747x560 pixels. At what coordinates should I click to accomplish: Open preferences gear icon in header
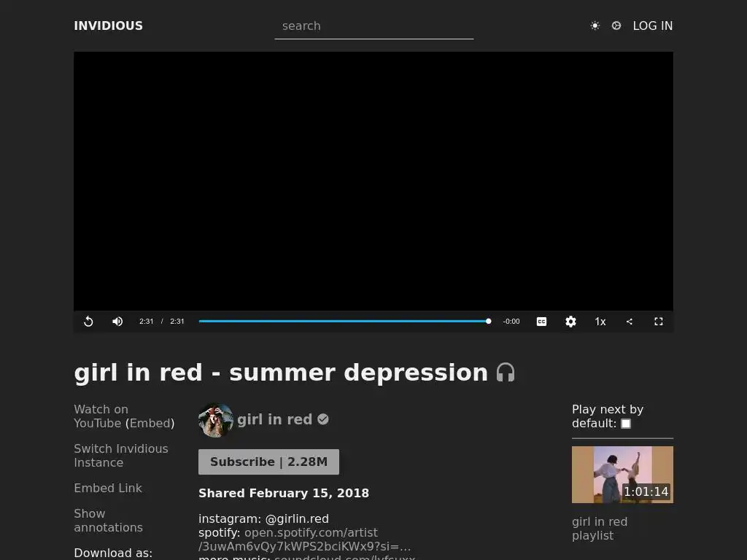(x=616, y=26)
